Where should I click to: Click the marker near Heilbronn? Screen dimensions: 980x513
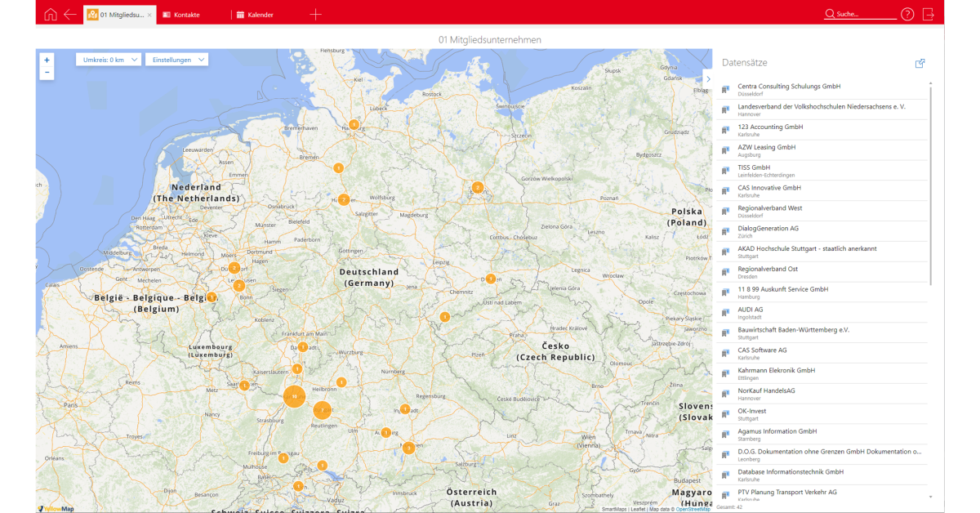pos(341,382)
